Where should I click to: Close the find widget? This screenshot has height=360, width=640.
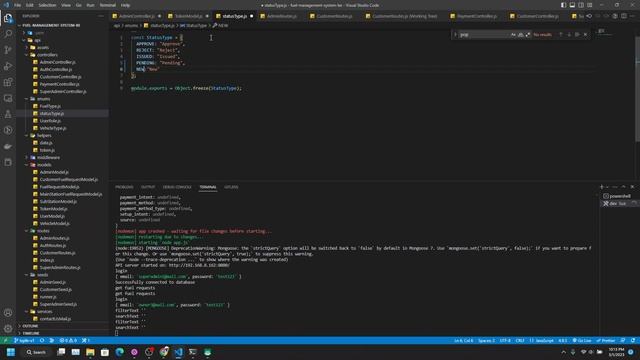[x=585, y=35]
